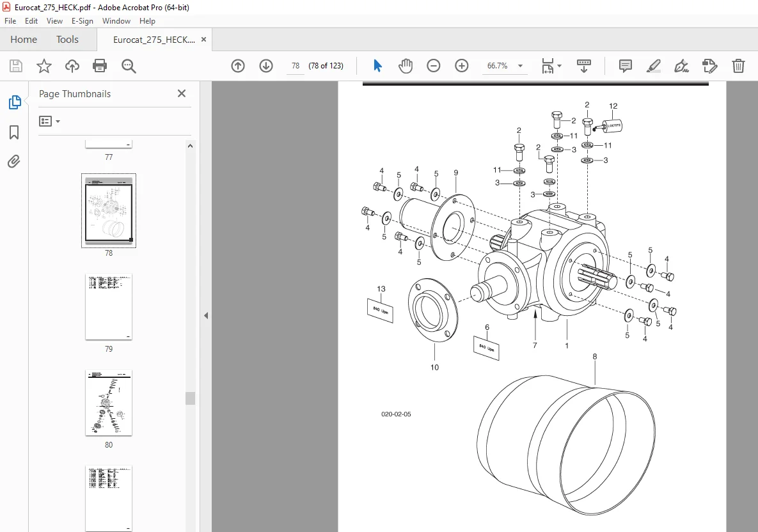Go to previous page arrow
Viewport: 758px width, 532px height.
click(x=238, y=66)
